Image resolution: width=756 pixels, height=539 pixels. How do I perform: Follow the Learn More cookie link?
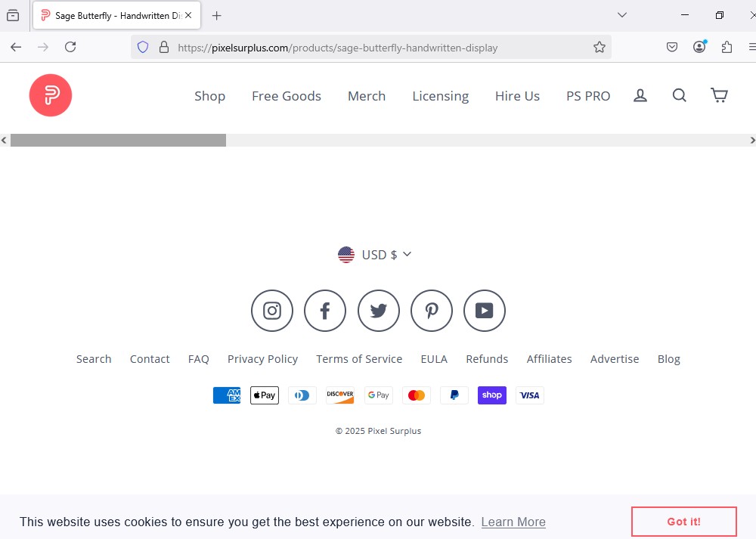click(x=513, y=522)
